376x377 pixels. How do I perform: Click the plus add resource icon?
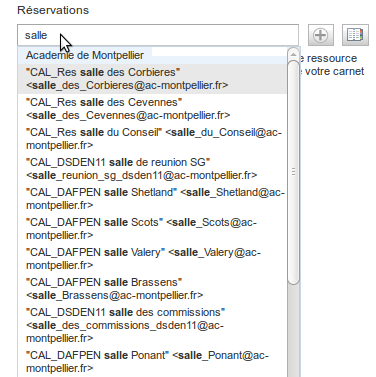(x=321, y=35)
